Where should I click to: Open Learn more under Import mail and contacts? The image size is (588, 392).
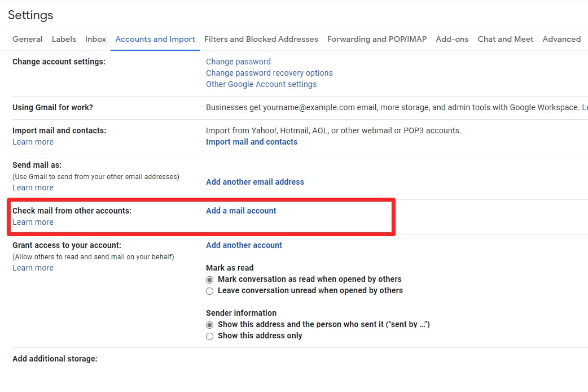click(x=33, y=142)
